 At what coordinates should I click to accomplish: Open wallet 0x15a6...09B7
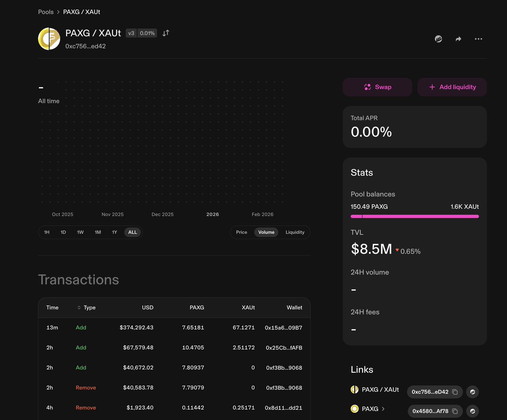coord(283,328)
